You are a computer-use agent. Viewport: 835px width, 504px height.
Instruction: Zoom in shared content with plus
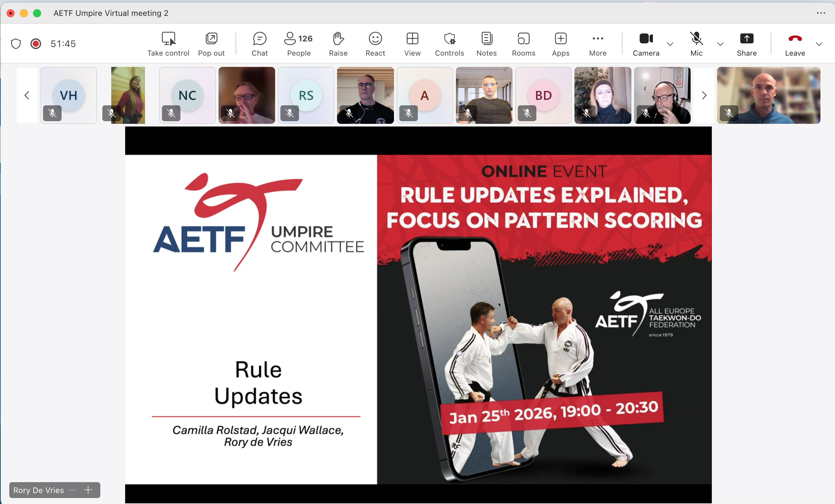tap(88, 490)
